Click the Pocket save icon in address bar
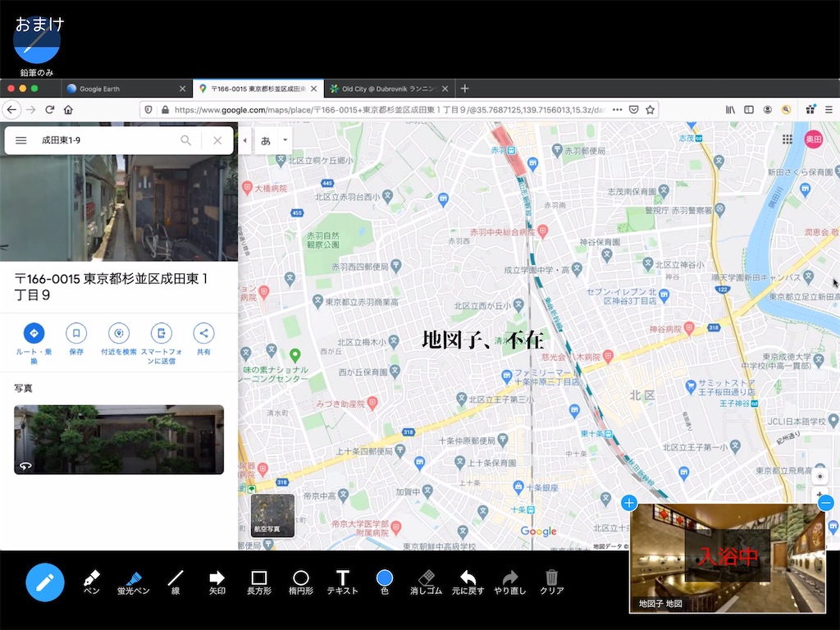This screenshot has height=630, width=840. 634,110
